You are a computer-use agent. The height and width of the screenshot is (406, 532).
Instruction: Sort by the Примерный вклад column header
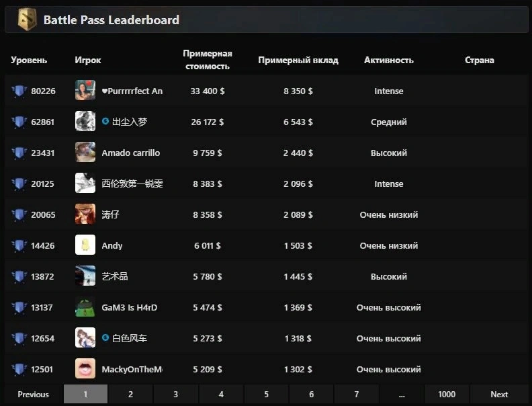tap(298, 60)
